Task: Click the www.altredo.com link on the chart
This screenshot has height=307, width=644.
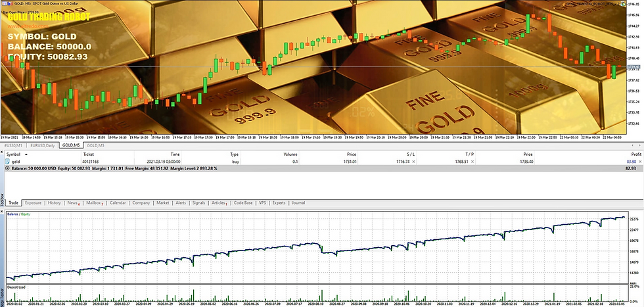Action: 28,26
